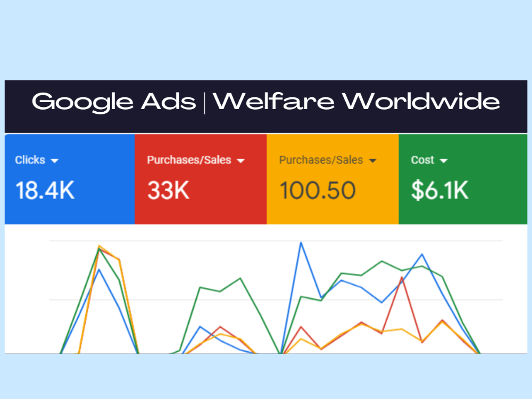
Task: Click the Purchases/Sales label in yellow card
Action: pyautogui.click(x=321, y=160)
